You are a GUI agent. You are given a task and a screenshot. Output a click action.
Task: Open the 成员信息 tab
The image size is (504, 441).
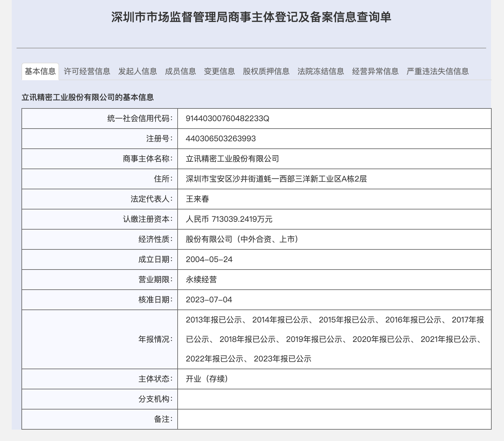181,71
